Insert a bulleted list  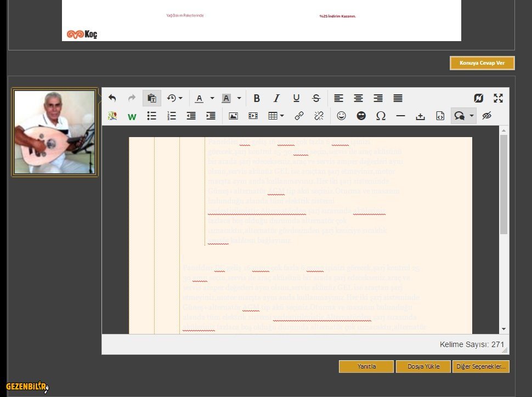click(x=152, y=116)
